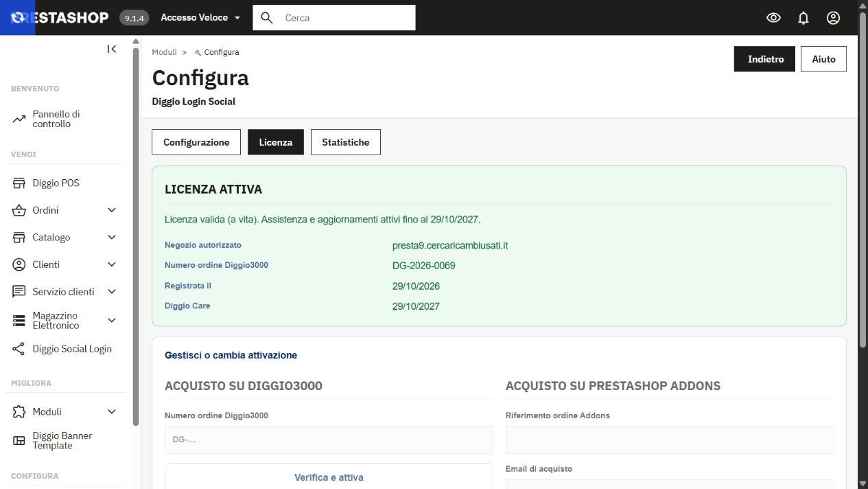Viewport: 868px width, 489px height.
Task: Click the Registrata il date 29/10/2026
Action: point(416,286)
